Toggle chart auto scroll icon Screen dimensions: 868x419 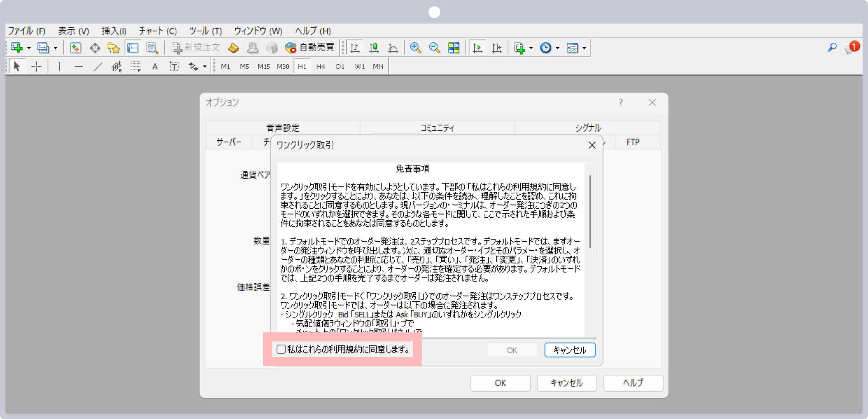(477, 48)
